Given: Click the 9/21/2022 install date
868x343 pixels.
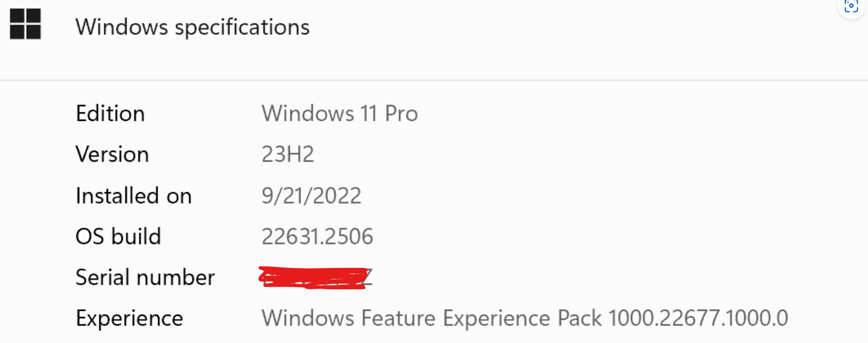Looking at the screenshot, I should pos(311,196).
